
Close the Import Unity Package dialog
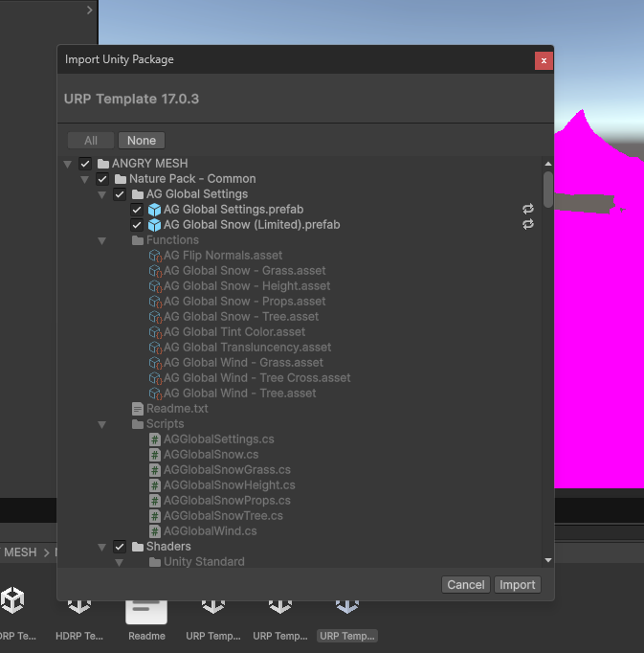(x=544, y=61)
